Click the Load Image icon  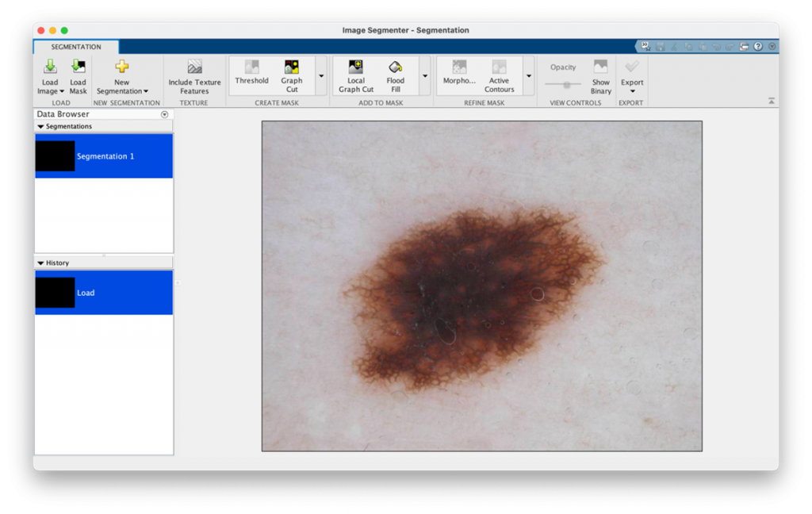click(50, 67)
